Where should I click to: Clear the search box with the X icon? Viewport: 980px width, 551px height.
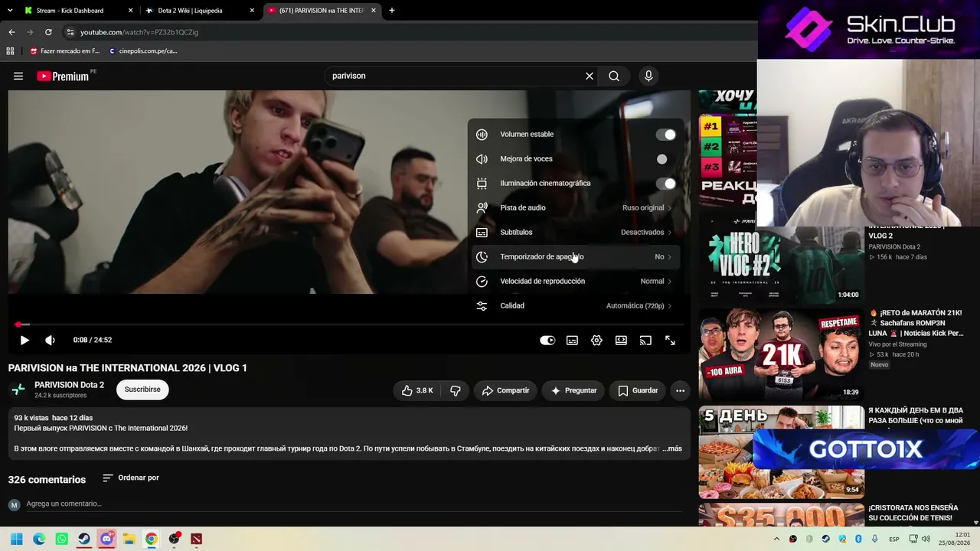(x=590, y=76)
